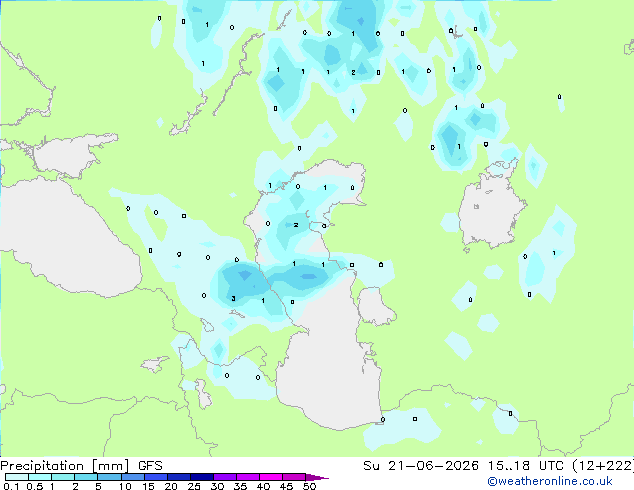This screenshot has width=634, height=490.
Task: Click the 20–25 mm dark blue legend swatch
Action: [178, 477]
